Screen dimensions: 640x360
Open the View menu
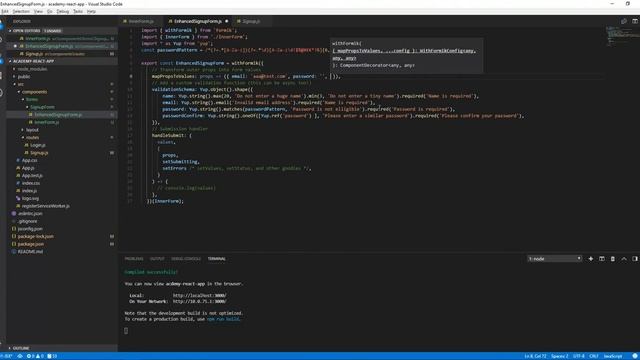(38, 11)
